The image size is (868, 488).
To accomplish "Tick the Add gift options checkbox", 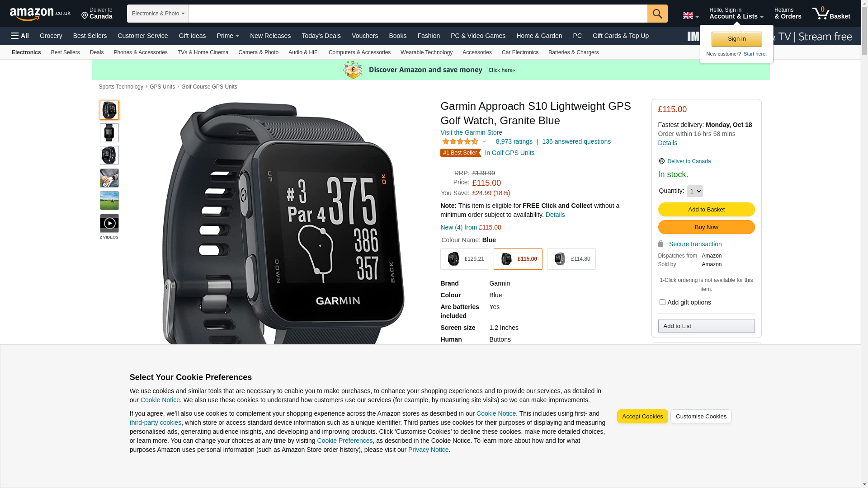I will click(662, 302).
